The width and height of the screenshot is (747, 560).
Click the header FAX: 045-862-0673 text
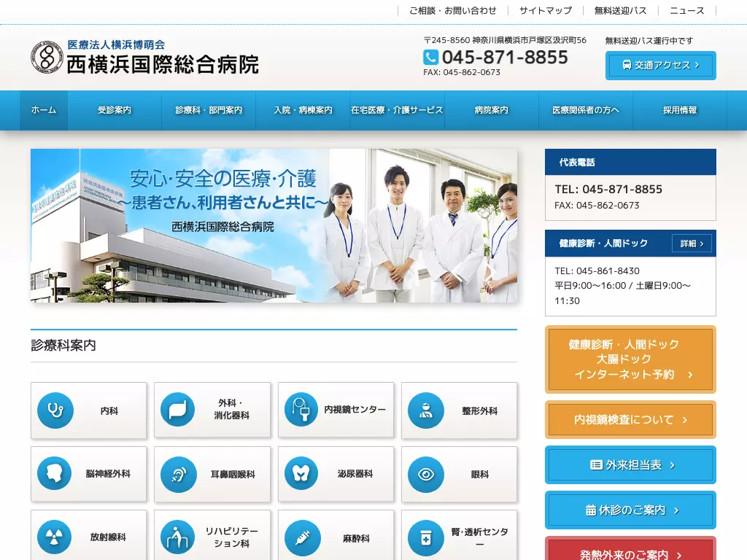pyautogui.click(x=462, y=72)
